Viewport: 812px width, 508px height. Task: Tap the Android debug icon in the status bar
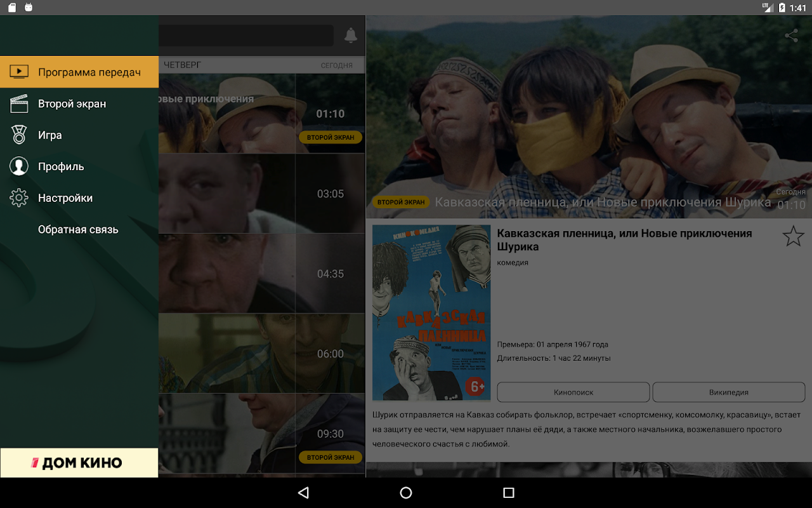tap(28, 8)
